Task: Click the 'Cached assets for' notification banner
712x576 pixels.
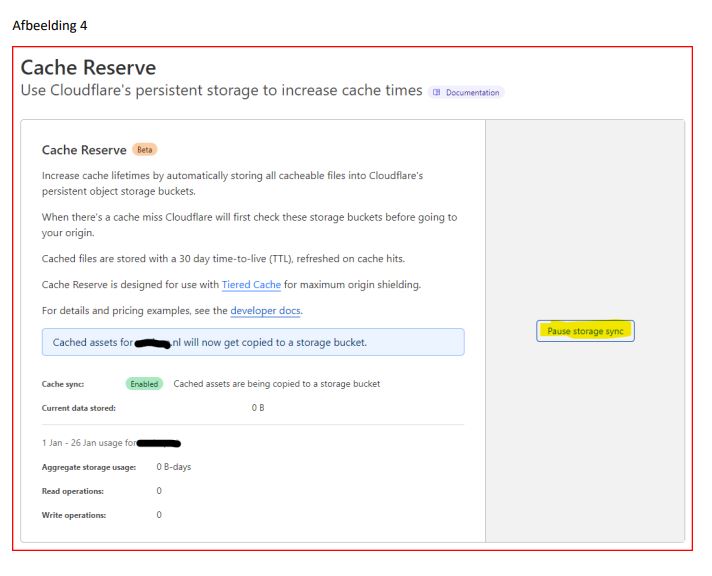Action: pos(253,342)
